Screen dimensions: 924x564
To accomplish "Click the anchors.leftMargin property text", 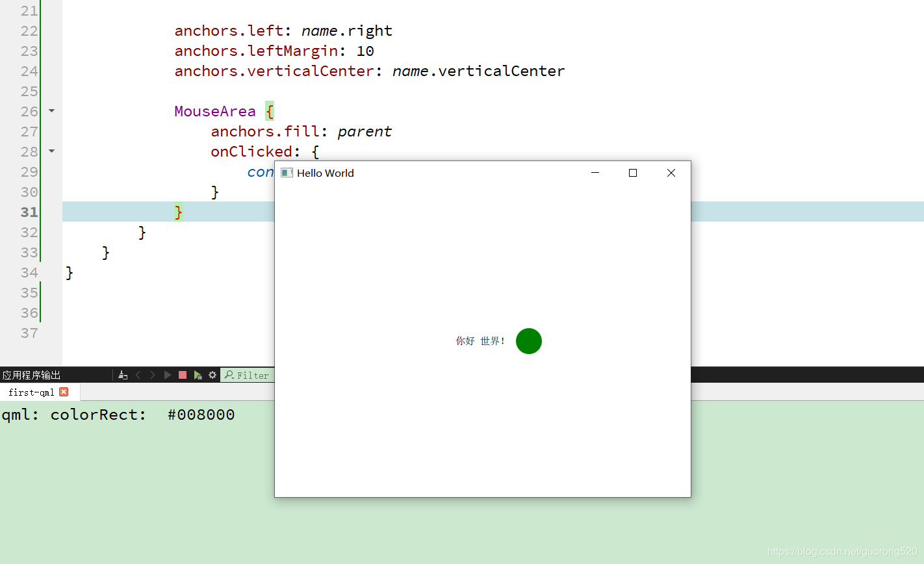I will point(256,51).
